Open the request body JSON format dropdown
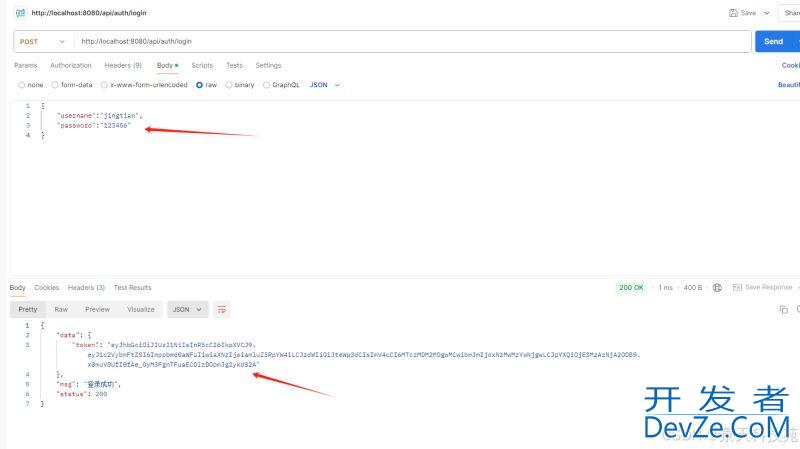This screenshot has width=800, height=449. pos(325,85)
